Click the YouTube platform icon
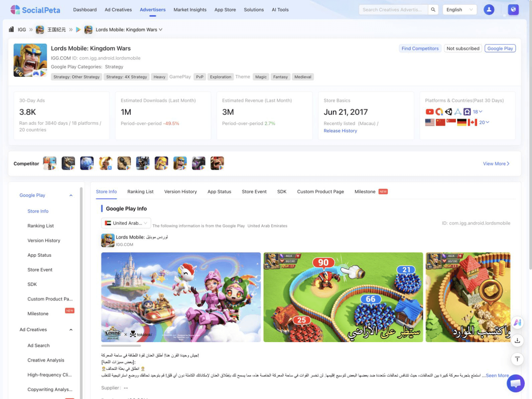 (x=430, y=112)
